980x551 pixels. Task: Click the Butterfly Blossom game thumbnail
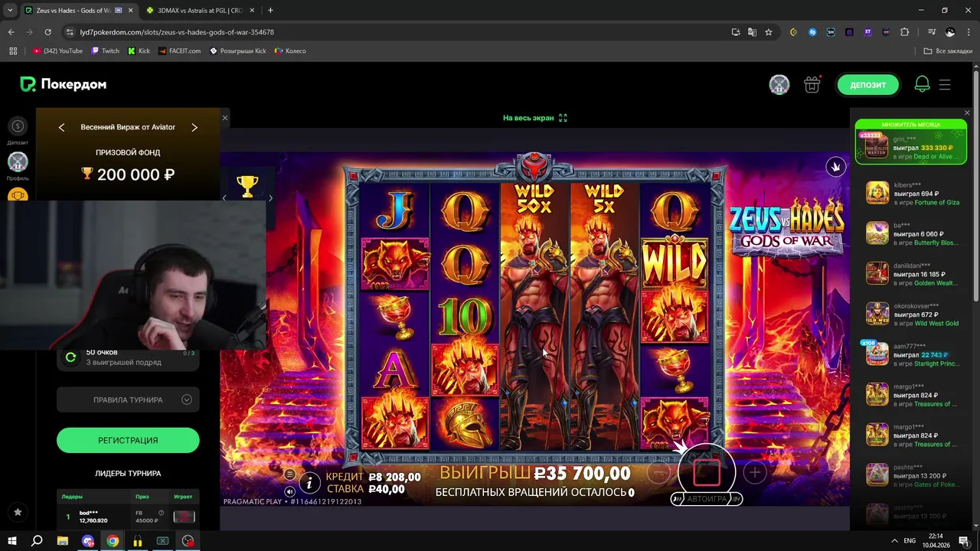coord(877,233)
